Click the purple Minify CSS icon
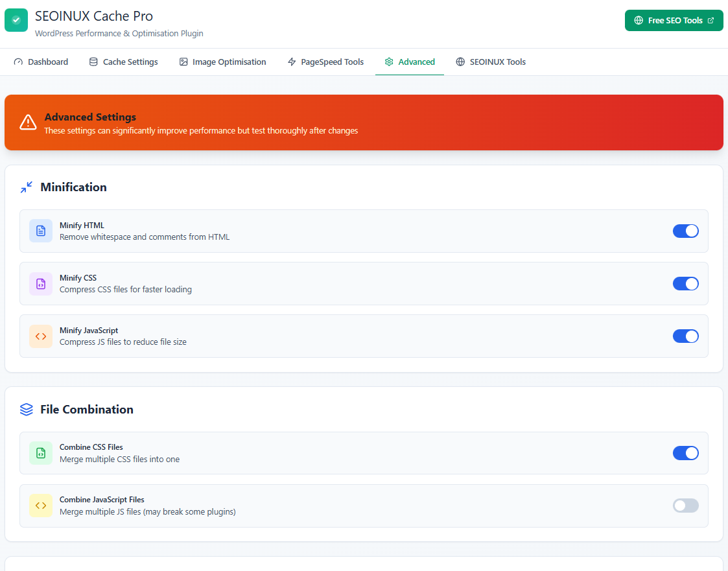The width and height of the screenshot is (728, 571). click(41, 283)
